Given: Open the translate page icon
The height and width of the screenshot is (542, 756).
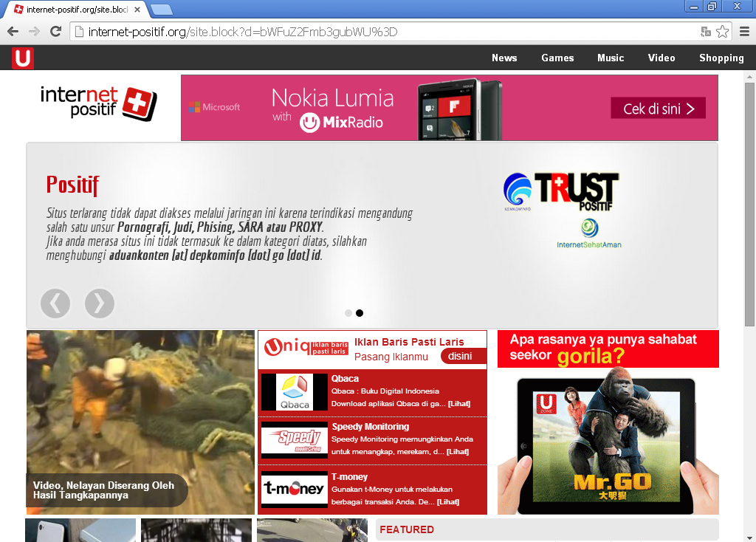Looking at the screenshot, I should (x=706, y=32).
